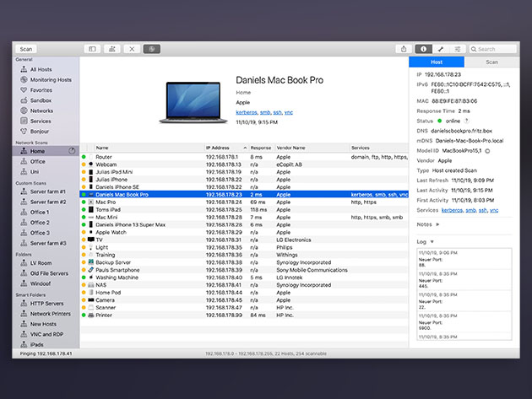Click kerberos link under host title

click(x=247, y=112)
